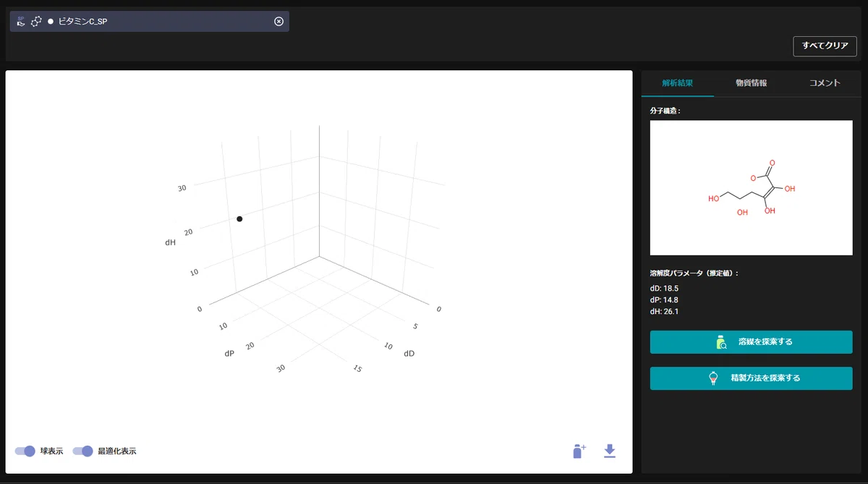Go to the コメント tab

click(x=825, y=83)
